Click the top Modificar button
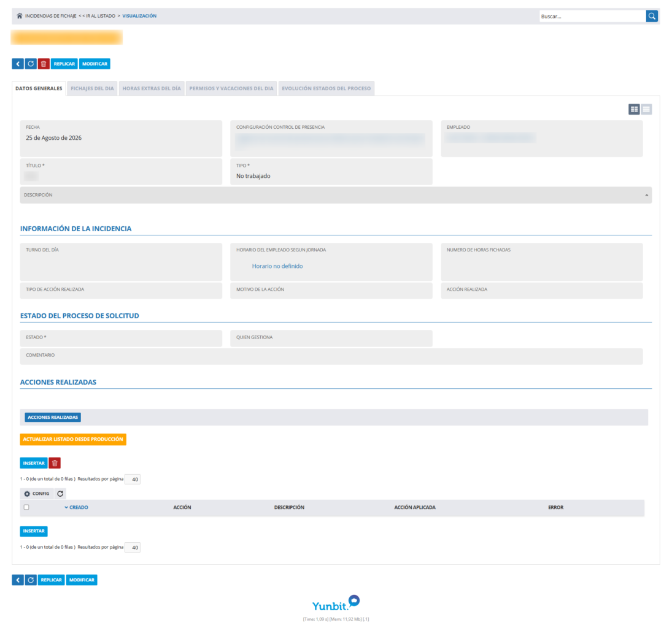 coord(95,64)
